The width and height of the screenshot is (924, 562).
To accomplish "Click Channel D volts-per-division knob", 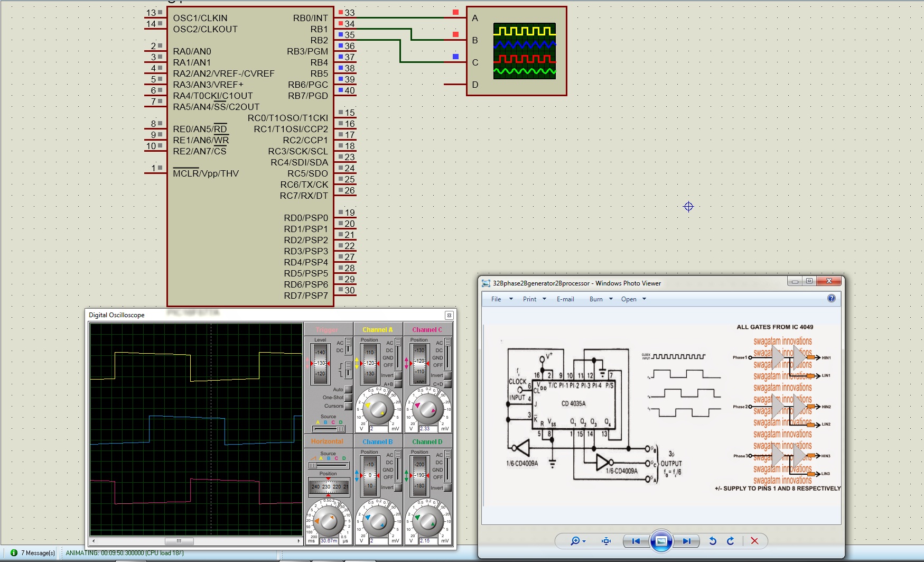I will pyautogui.click(x=428, y=522).
